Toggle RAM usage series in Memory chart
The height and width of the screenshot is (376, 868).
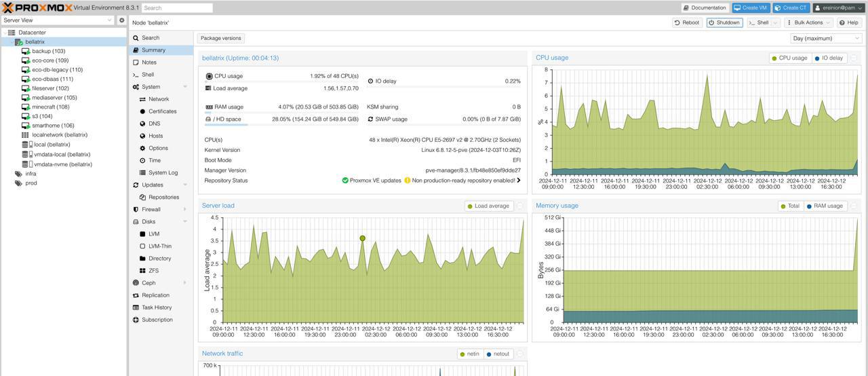(824, 206)
